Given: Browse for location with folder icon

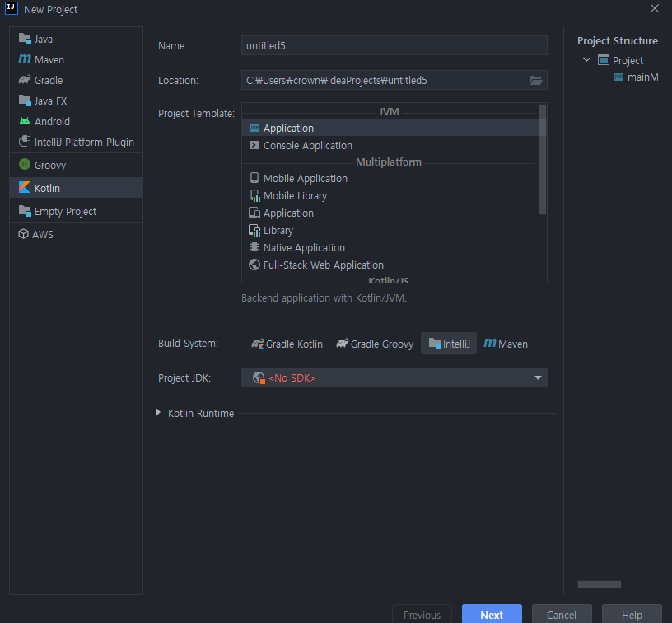Looking at the screenshot, I should click(536, 80).
